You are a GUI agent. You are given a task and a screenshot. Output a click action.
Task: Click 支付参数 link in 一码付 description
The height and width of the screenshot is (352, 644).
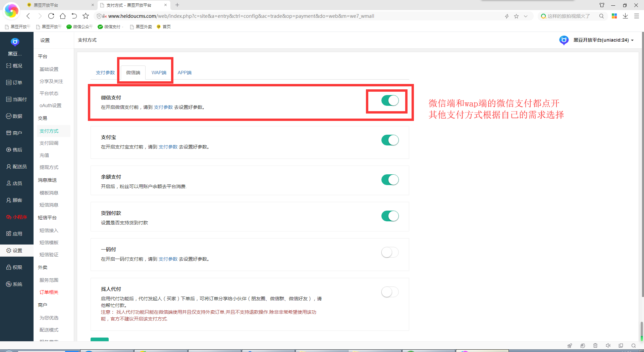click(168, 259)
